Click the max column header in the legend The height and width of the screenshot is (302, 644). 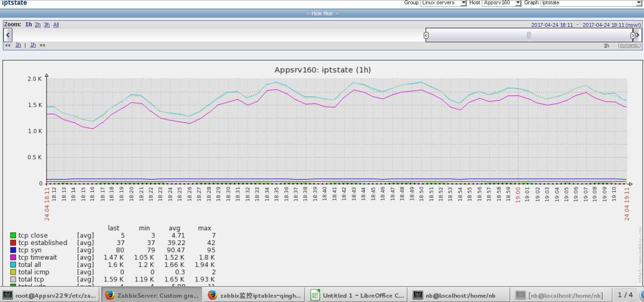(204, 228)
